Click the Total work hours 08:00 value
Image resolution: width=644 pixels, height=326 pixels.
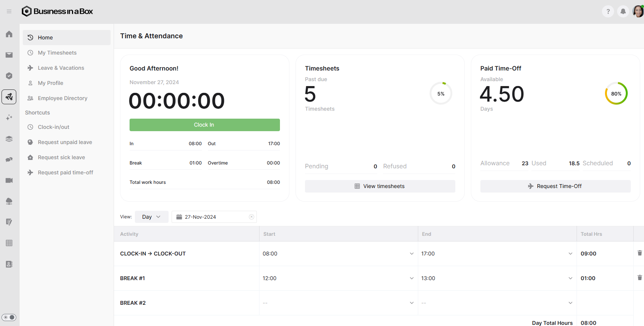[x=273, y=182]
